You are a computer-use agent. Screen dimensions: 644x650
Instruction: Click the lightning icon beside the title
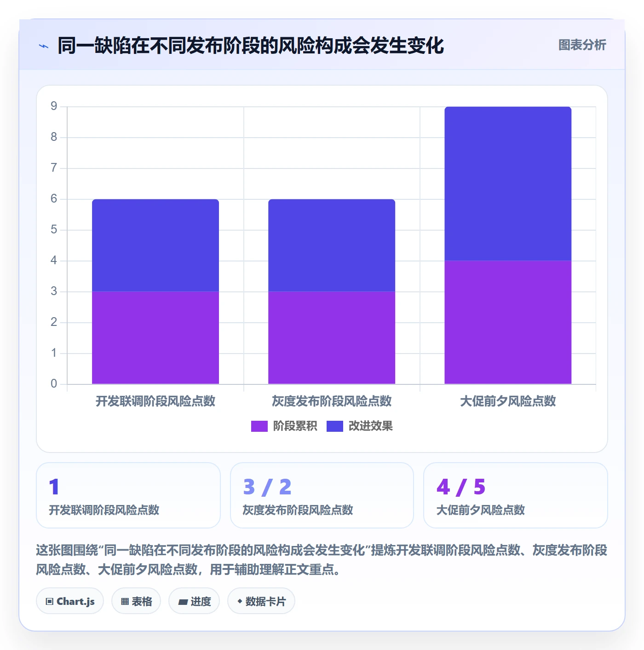point(44,46)
